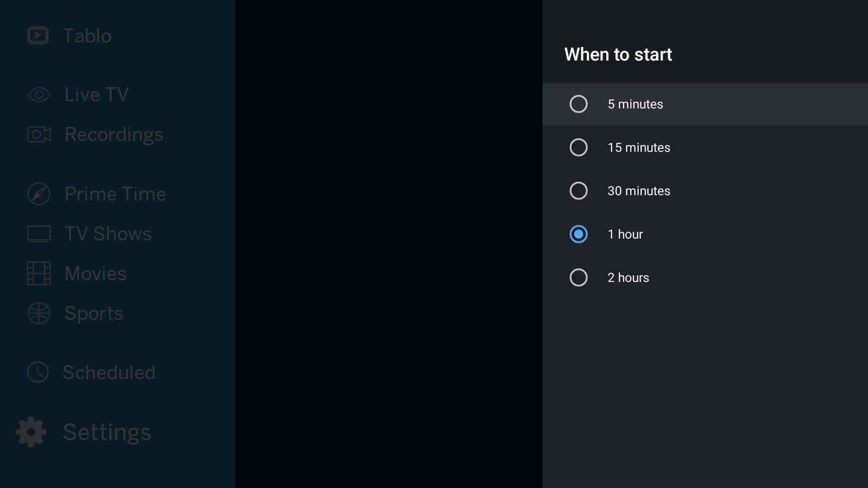Open Recordings from the sidebar
Image resolution: width=868 pixels, height=488 pixels.
click(114, 135)
